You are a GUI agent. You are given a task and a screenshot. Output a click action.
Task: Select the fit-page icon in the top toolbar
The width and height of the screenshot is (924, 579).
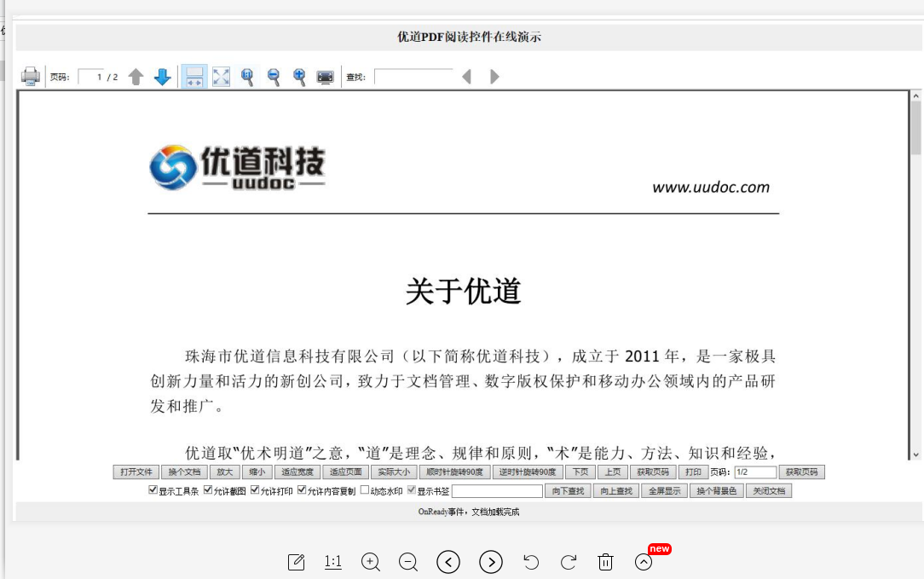point(221,76)
